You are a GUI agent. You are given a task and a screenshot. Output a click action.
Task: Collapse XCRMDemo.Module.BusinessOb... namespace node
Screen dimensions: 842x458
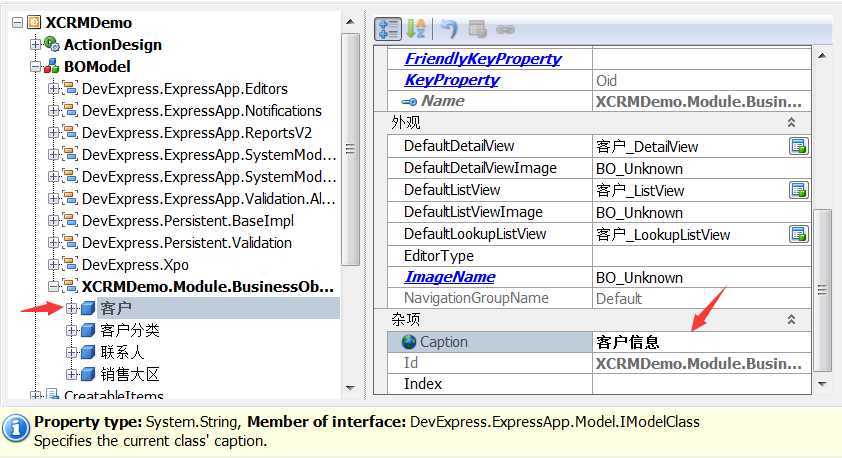53,287
